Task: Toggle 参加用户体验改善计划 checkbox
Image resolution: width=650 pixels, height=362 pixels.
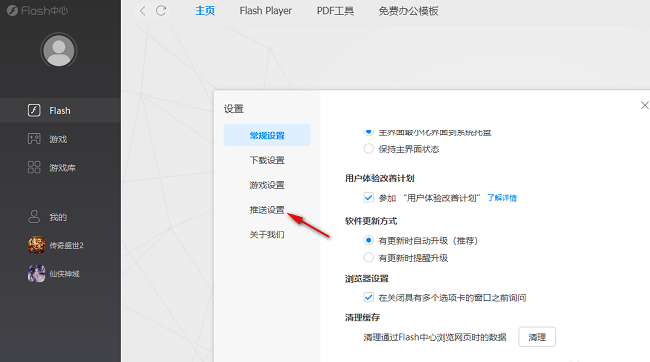Action: [x=368, y=197]
